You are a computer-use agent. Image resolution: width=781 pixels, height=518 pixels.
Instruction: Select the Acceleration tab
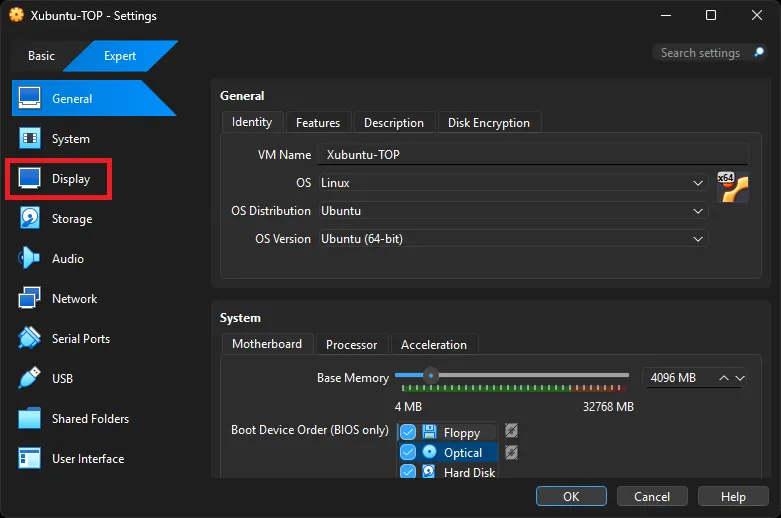point(434,345)
